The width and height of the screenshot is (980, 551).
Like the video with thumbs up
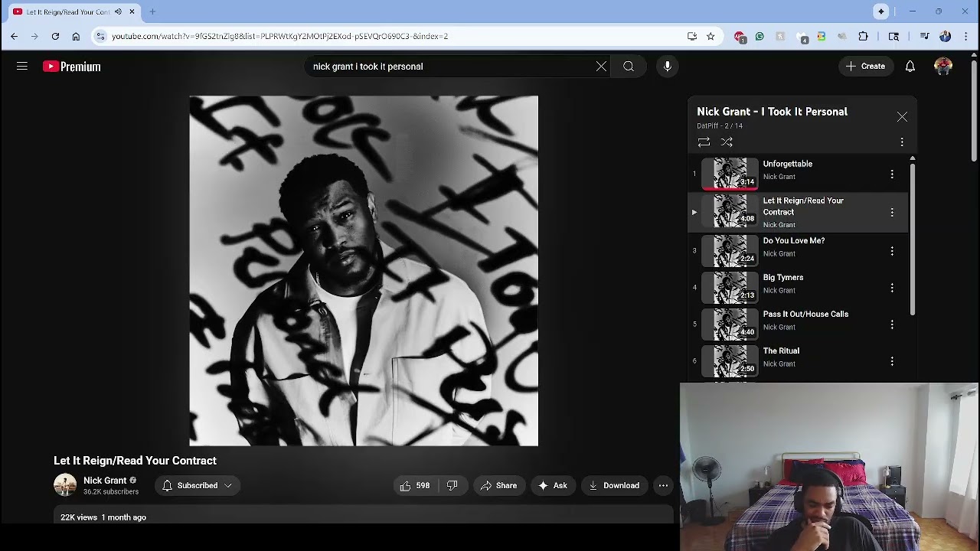415,485
